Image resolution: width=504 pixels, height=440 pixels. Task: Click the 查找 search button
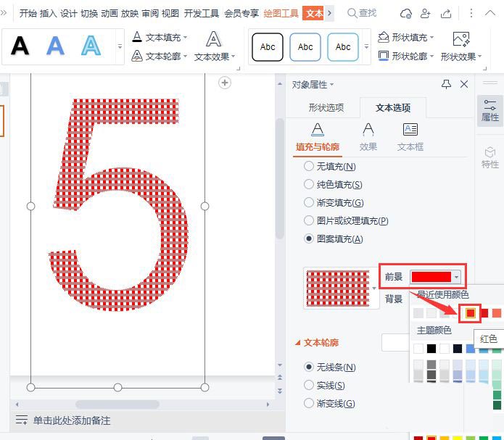click(x=362, y=13)
